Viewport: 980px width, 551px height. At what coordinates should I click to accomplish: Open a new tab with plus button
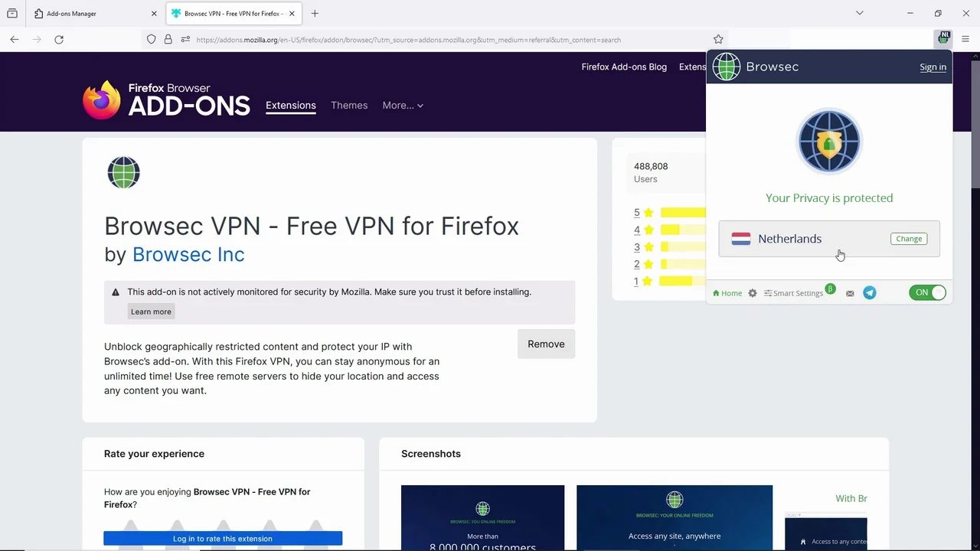(x=315, y=13)
